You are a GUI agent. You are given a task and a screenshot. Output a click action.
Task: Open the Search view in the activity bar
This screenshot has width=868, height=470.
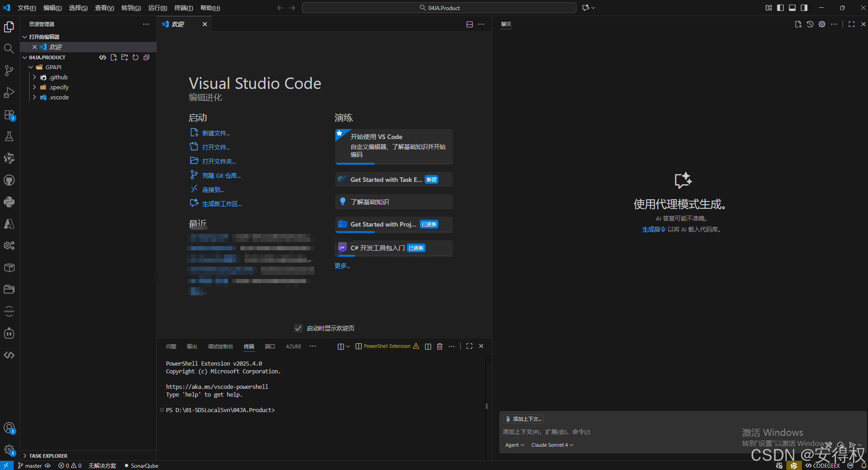pos(9,48)
